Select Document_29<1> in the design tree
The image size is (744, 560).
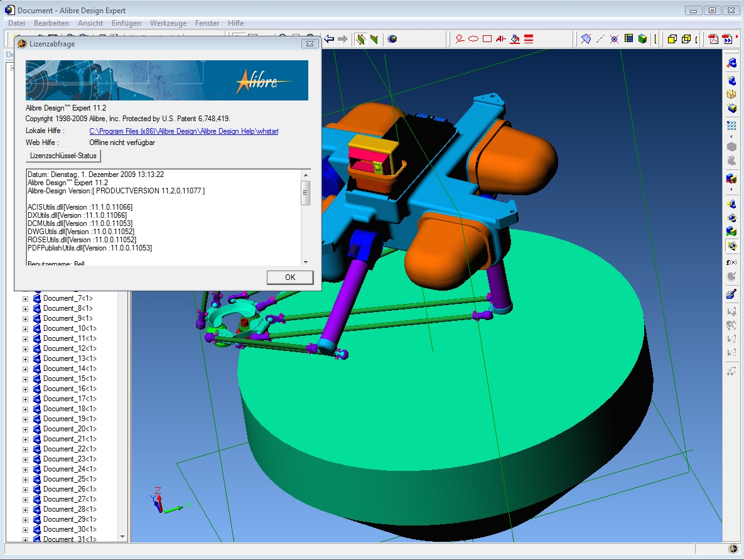tap(70, 520)
